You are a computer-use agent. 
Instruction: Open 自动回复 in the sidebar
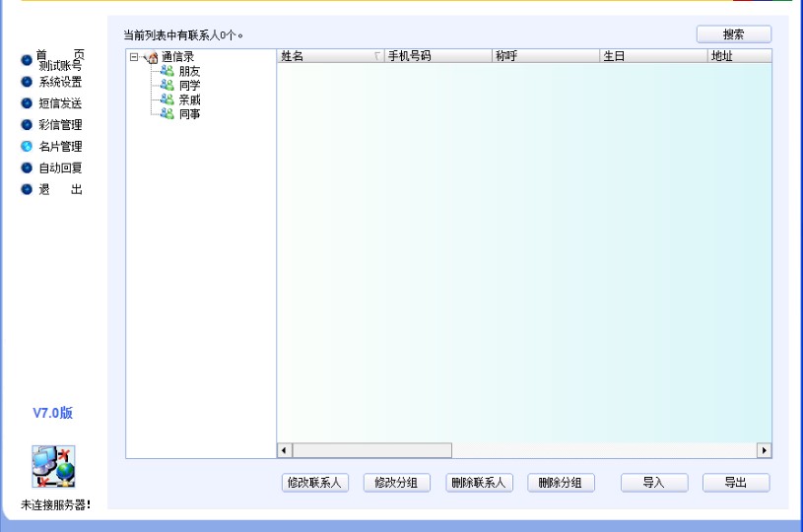60,167
